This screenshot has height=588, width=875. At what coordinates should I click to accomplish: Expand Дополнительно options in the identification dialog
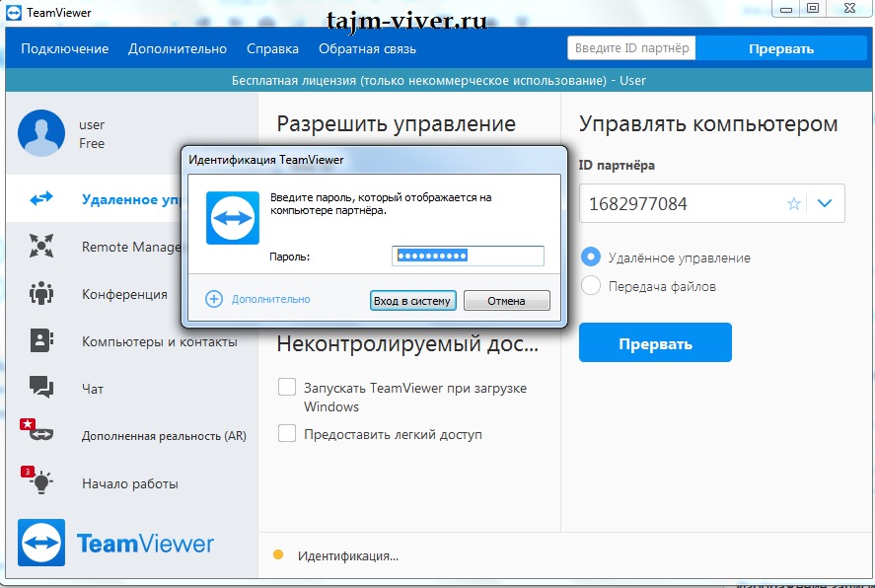[x=258, y=299]
